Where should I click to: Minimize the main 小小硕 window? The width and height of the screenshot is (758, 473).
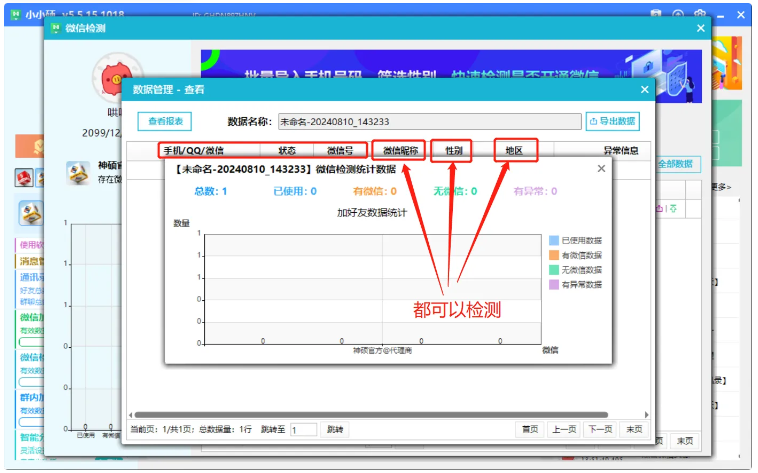click(720, 15)
